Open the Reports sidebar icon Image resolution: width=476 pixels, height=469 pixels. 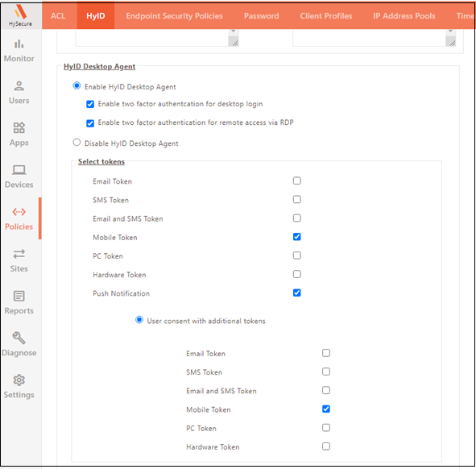[x=19, y=296]
